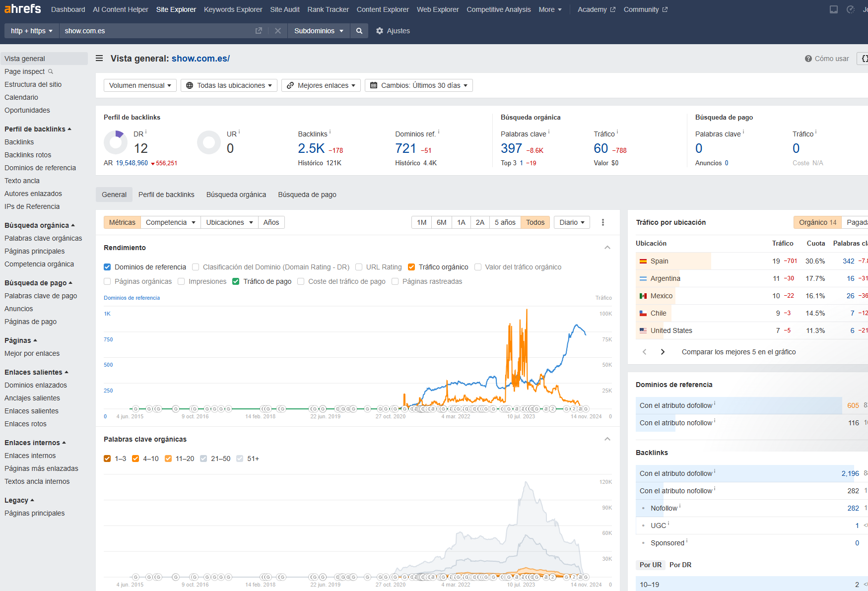This screenshot has width=868, height=591.
Task: Enable Valor del tráfico orgánico checkbox
Action: [478, 267]
